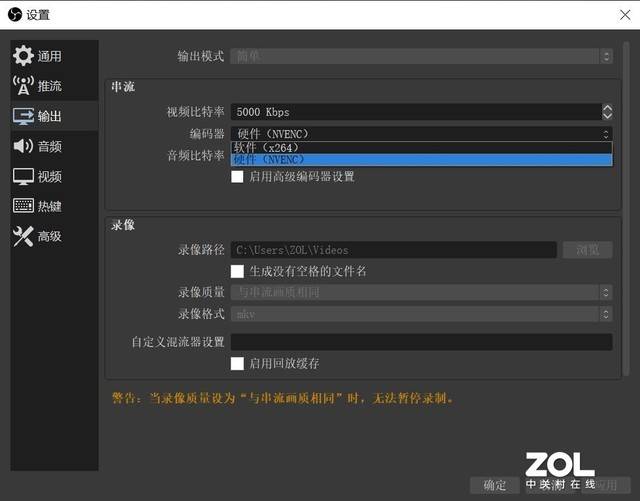Open the 推流 streaming settings section
The width and height of the screenshot is (640, 501).
pyautogui.click(x=54, y=86)
